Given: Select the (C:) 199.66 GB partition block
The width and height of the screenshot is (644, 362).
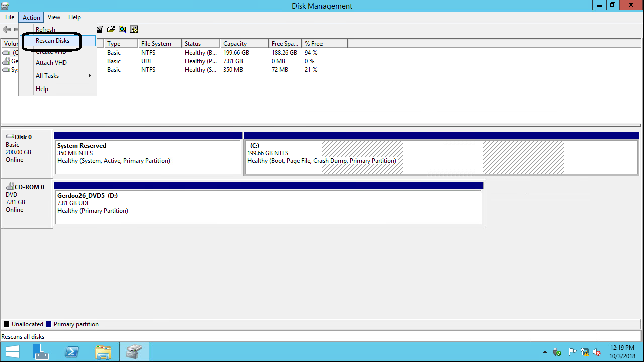Looking at the screenshot, I should tap(441, 157).
